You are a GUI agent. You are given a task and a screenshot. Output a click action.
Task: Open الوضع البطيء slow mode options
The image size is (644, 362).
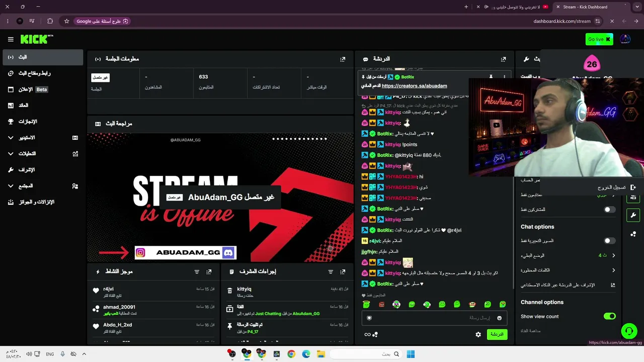568,255
